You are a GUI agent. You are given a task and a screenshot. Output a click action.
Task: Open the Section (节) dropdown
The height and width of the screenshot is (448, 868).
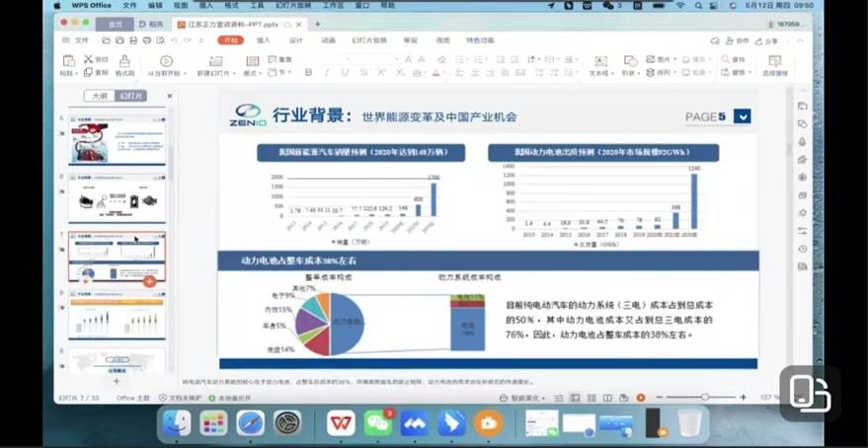(x=279, y=72)
